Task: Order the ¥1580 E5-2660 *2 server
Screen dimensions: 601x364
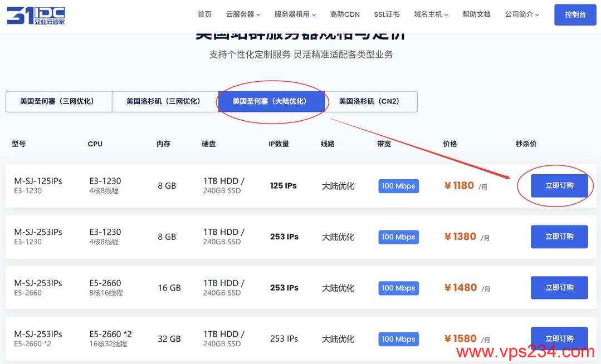Action: tap(559, 338)
